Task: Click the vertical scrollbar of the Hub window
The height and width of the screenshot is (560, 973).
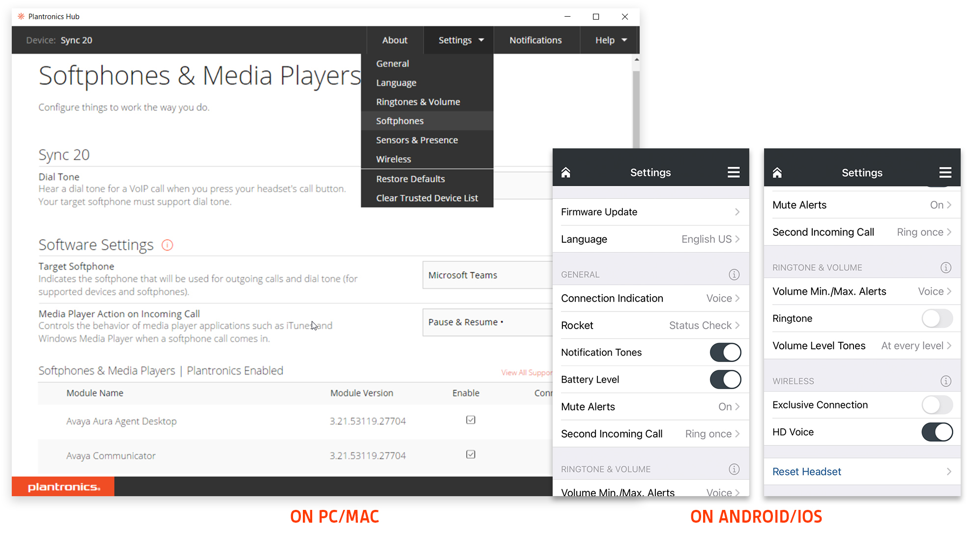Action: pyautogui.click(x=636, y=108)
